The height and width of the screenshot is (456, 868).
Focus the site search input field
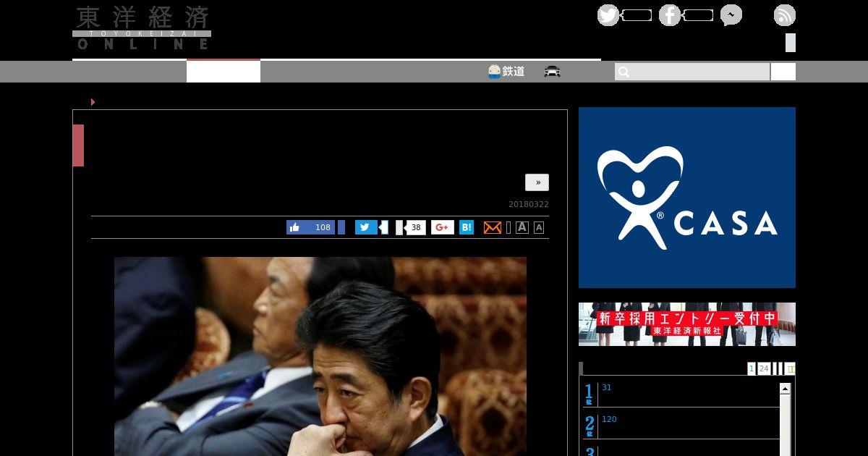(x=692, y=72)
